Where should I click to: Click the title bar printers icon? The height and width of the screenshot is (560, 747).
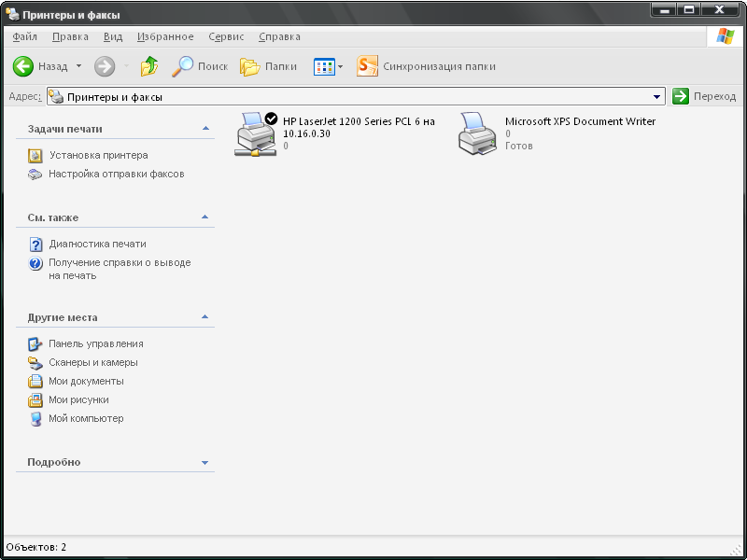tap(13, 14)
